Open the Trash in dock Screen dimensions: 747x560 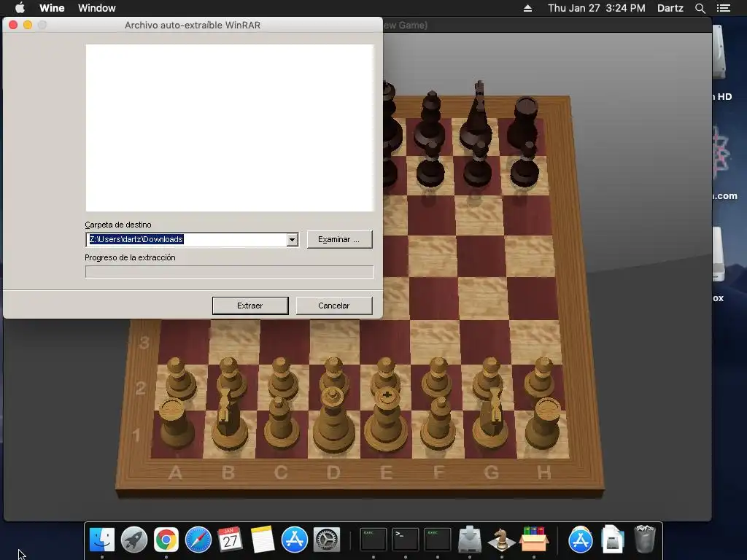[645, 540]
